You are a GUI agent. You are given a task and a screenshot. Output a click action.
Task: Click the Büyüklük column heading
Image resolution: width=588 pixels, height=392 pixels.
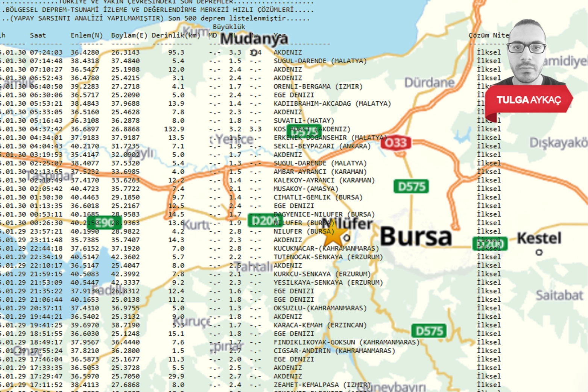pos(229,27)
